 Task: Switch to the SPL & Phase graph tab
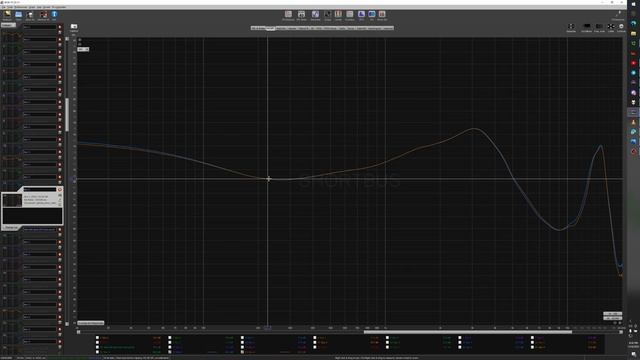258,28
